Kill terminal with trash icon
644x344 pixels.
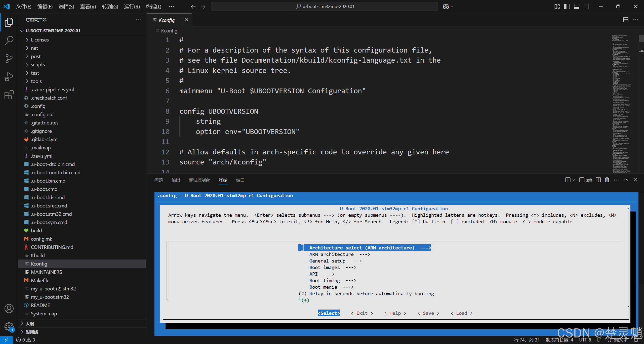tap(607, 180)
